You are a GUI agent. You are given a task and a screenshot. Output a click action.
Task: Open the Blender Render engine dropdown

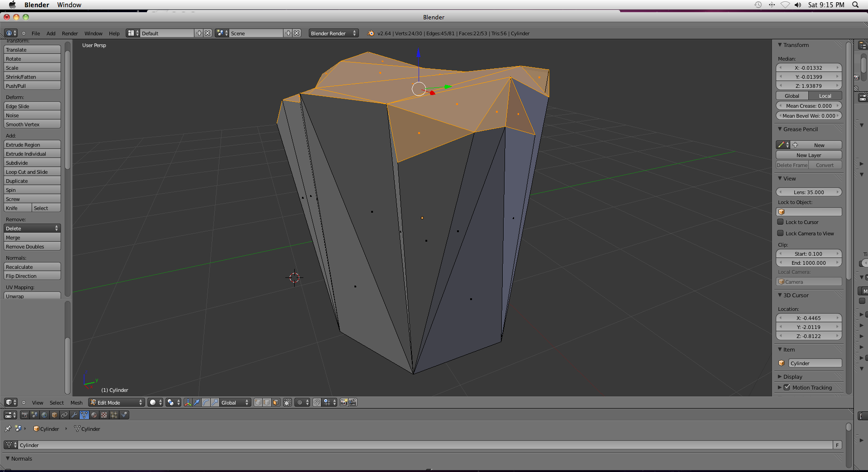(x=334, y=33)
